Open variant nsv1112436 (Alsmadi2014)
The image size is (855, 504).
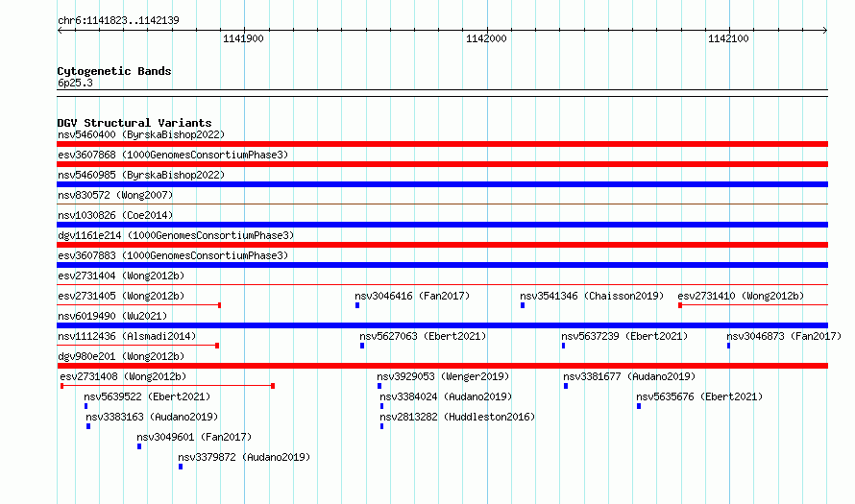point(127,336)
